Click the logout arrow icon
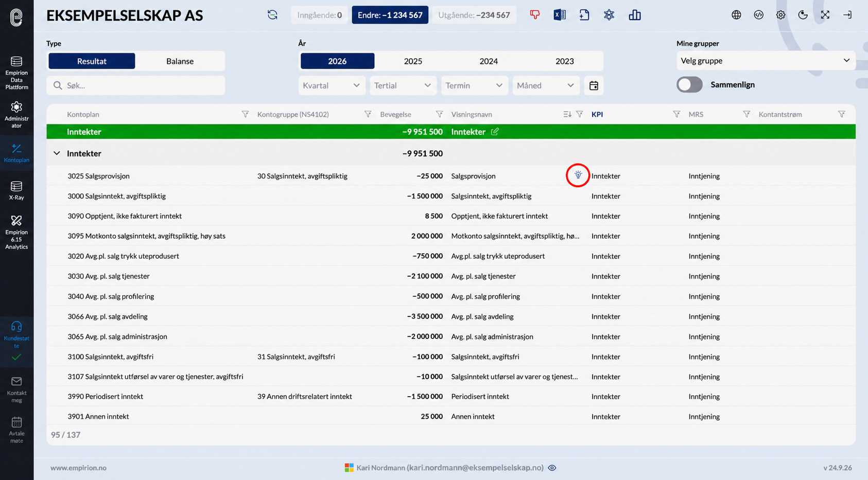Screen dimensions: 868x480 coord(847,15)
